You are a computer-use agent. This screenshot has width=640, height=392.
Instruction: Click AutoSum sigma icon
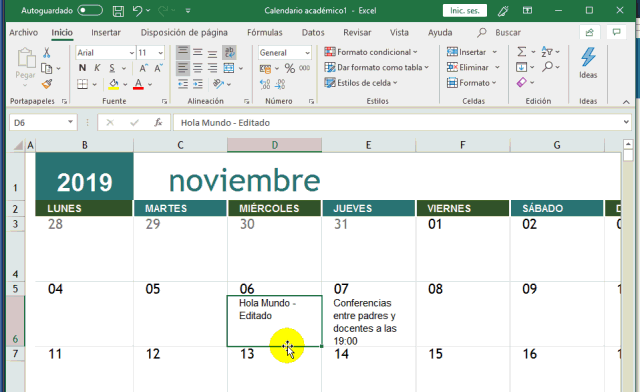pos(522,52)
